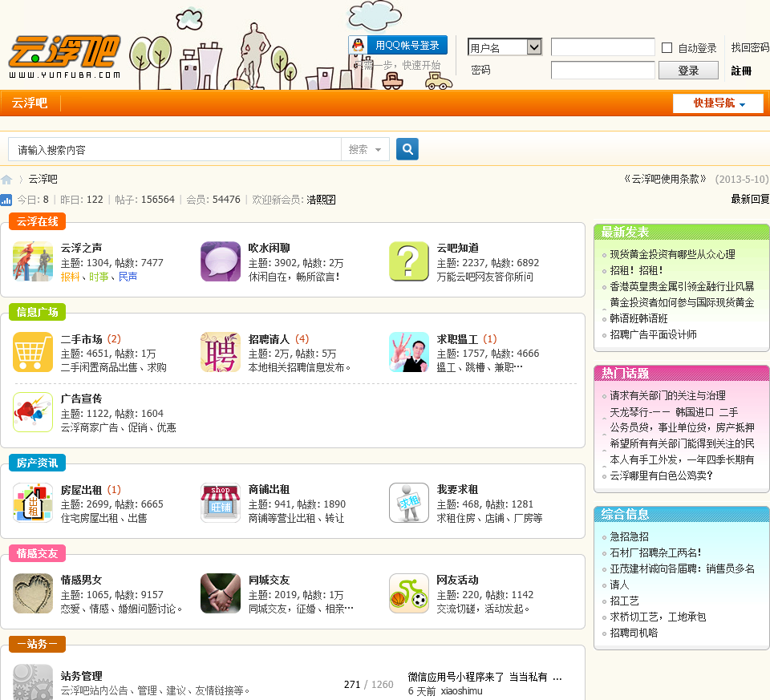Open the 云吧知道 question mark icon

point(408,261)
